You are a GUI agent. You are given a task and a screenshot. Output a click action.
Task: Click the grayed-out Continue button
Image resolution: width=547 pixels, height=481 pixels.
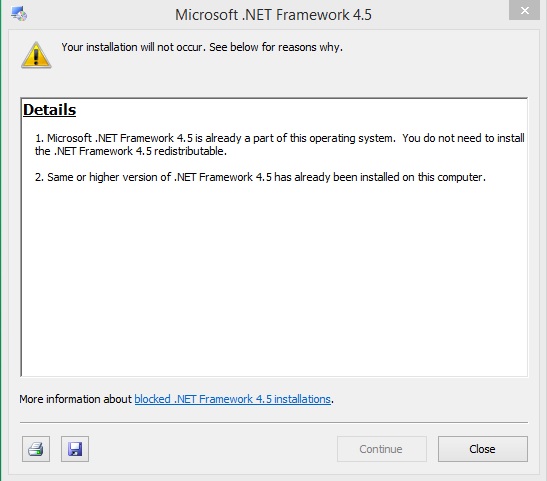point(382,449)
